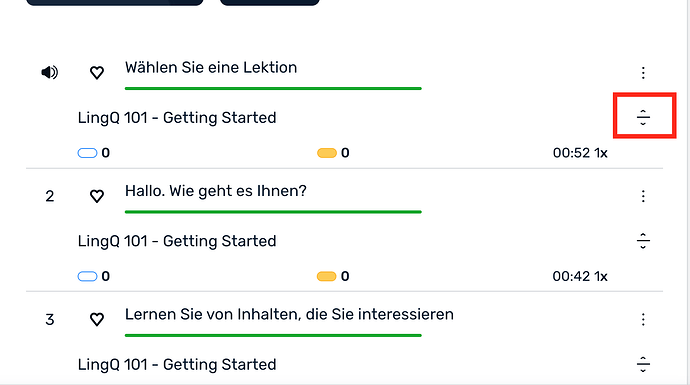Like the lesson 'Lernen Sie von Inhalten'
Screen dimensions: 690x385
pyautogui.click(x=97, y=319)
